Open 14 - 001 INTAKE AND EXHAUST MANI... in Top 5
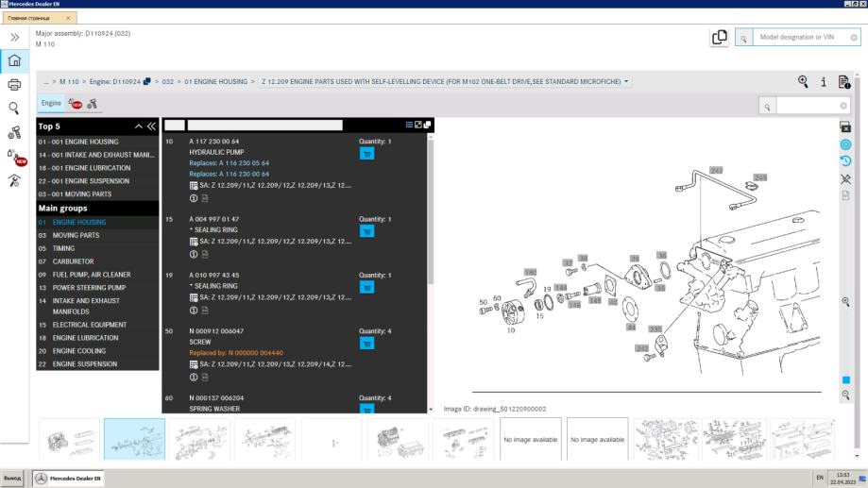Screen dimensions: 868x488 coord(97,155)
